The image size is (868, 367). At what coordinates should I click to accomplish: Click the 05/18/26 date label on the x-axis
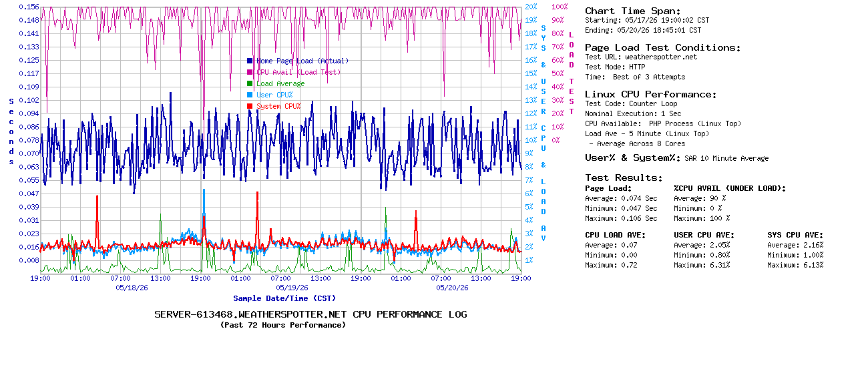(132, 288)
